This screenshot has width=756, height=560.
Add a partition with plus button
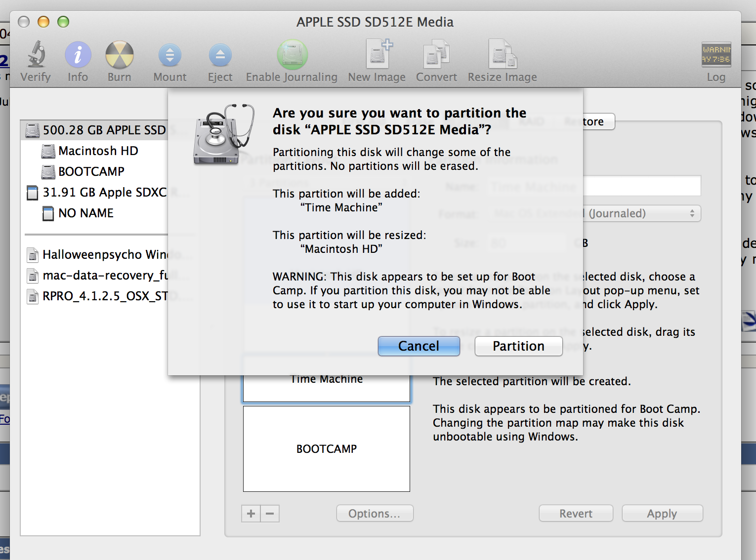(x=251, y=514)
